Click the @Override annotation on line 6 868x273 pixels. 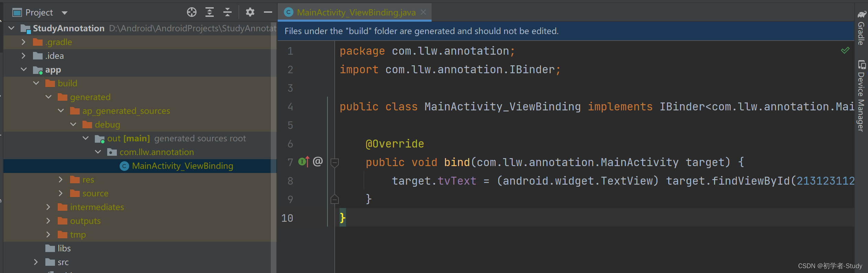[x=395, y=144]
